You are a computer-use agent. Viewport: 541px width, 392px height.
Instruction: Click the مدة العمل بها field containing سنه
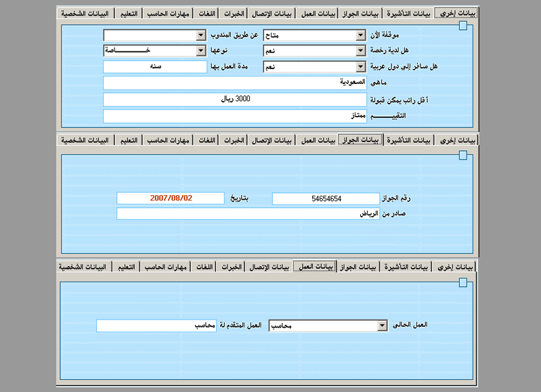tap(155, 66)
